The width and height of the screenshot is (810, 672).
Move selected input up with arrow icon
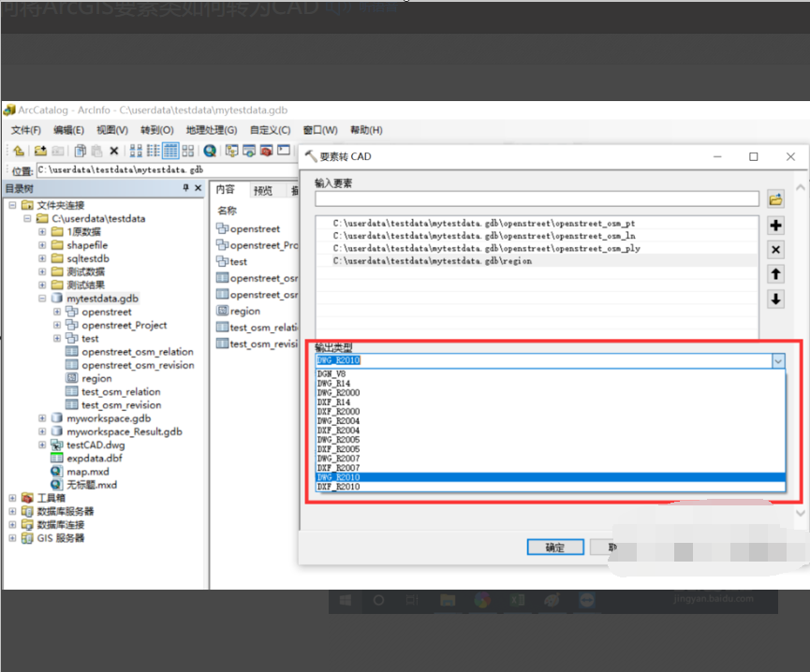coord(775,274)
